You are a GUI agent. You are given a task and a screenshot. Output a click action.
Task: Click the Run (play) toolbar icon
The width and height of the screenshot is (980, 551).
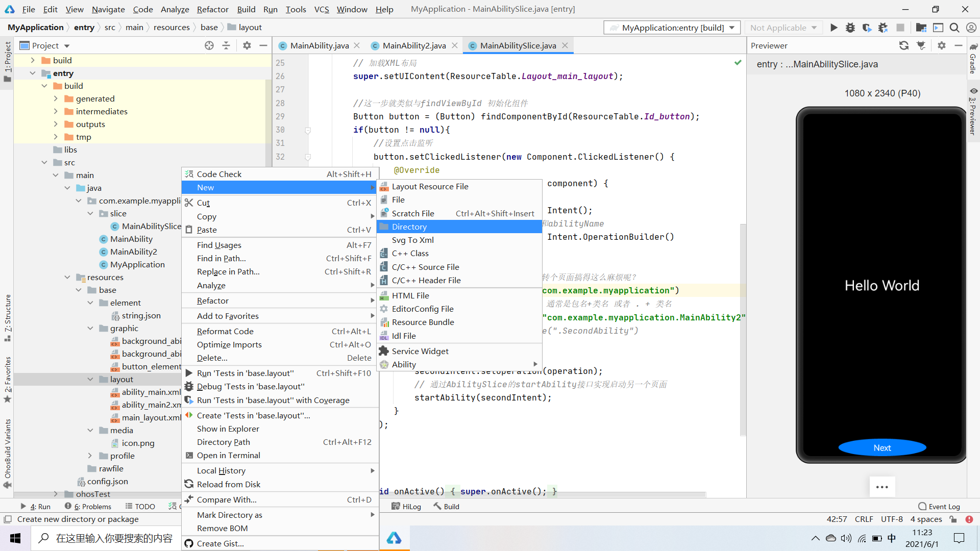pyautogui.click(x=834, y=28)
